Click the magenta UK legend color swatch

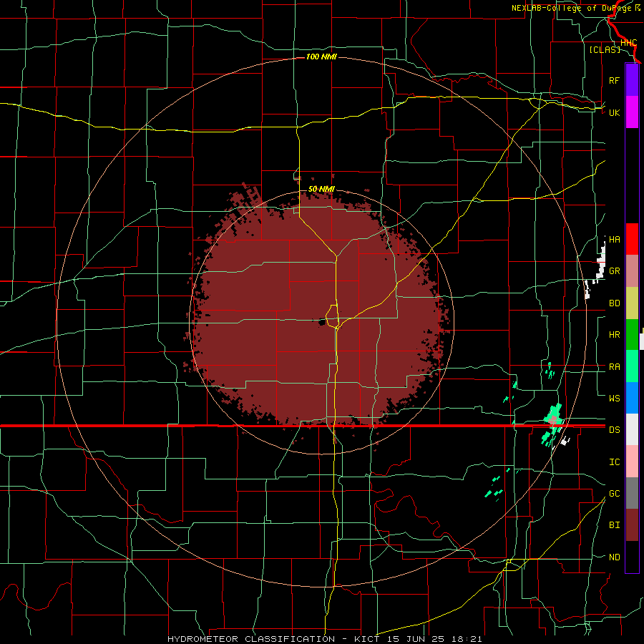pos(632,112)
